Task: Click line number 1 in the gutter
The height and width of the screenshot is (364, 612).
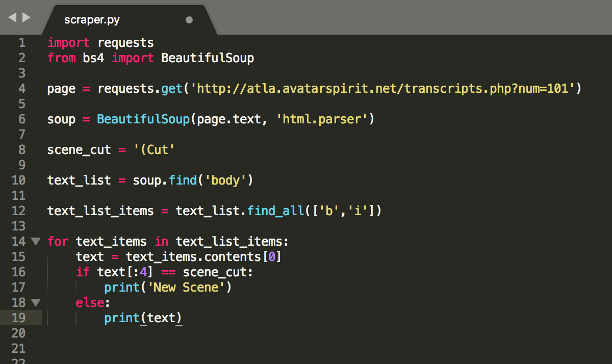Action: pyautogui.click(x=21, y=43)
